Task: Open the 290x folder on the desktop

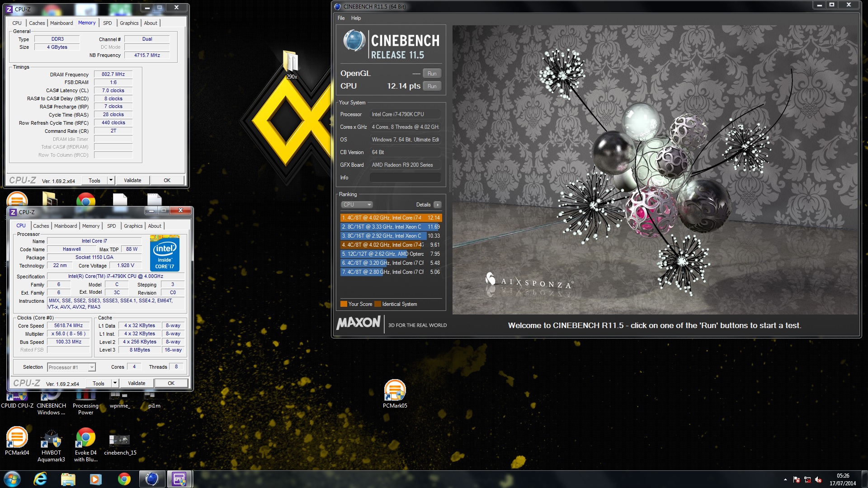Action: (x=291, y=64)
